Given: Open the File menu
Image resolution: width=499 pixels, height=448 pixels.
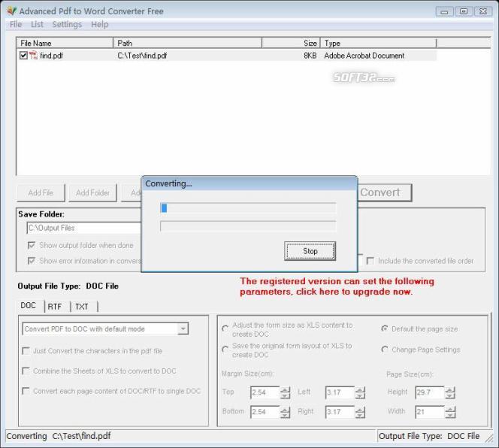Looking at the screenshot, I should 16,25.
